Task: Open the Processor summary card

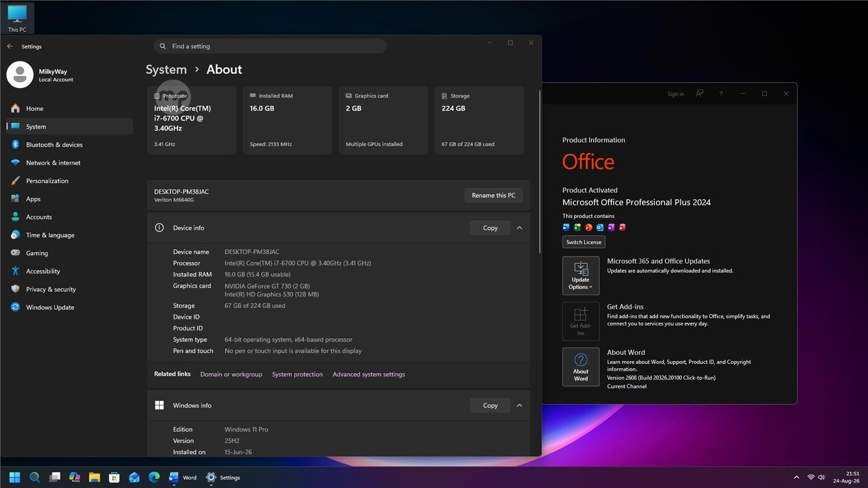Action: point(192,120)
